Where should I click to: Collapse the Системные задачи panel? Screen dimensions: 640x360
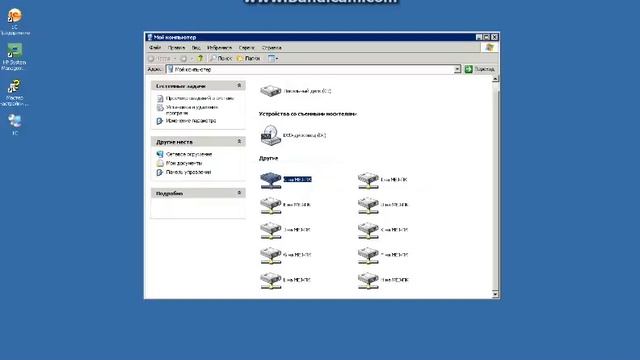(239, 86)
